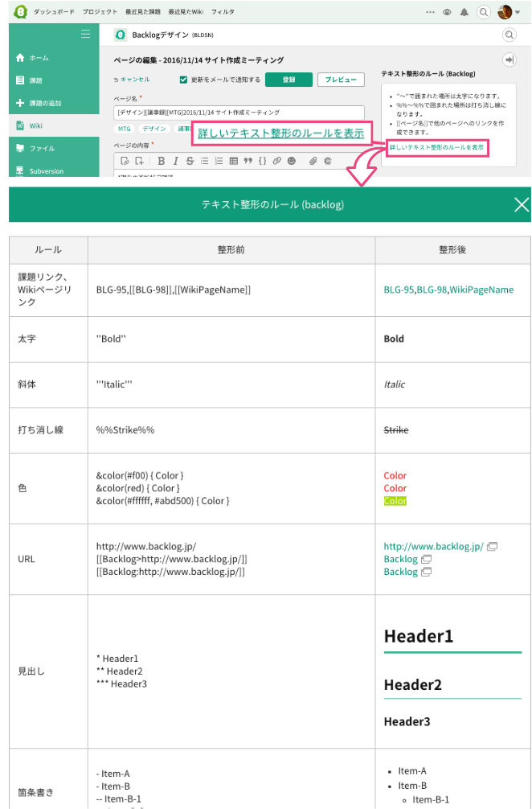The height and width of the screenshot is (809, 532).
Task: Insert a link using the chain icon
Action: tap(276, 161)
